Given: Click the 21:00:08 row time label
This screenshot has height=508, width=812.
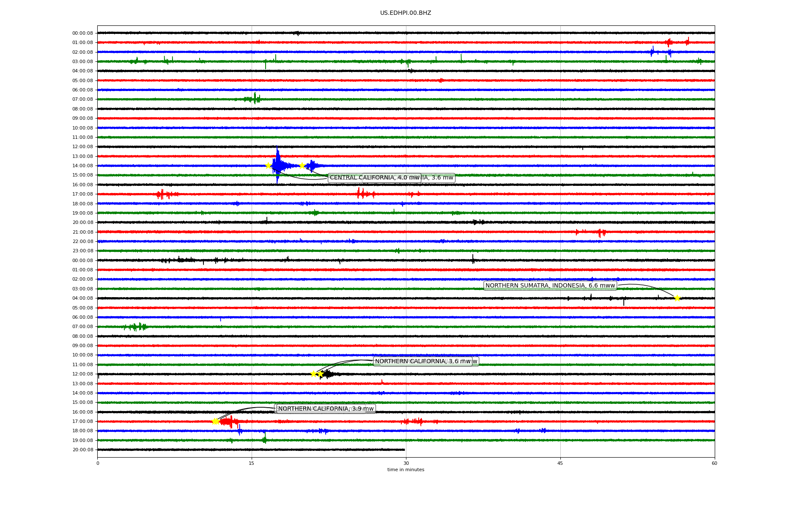Looking at the screenshot, I should [82, 232].
